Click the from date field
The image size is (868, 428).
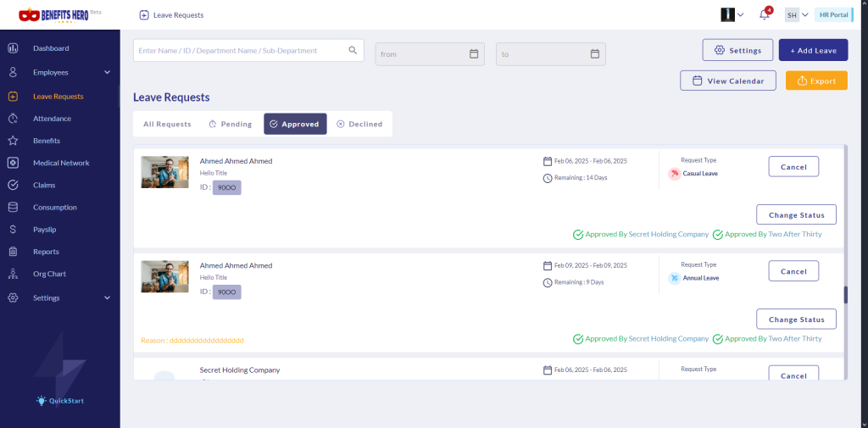pyautogui.click(x=430, y=54)
